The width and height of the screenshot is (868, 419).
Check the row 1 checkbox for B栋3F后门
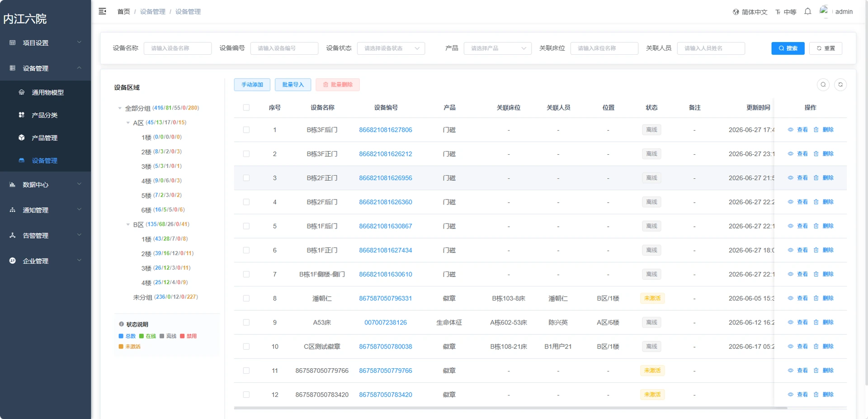coord(246,130)
